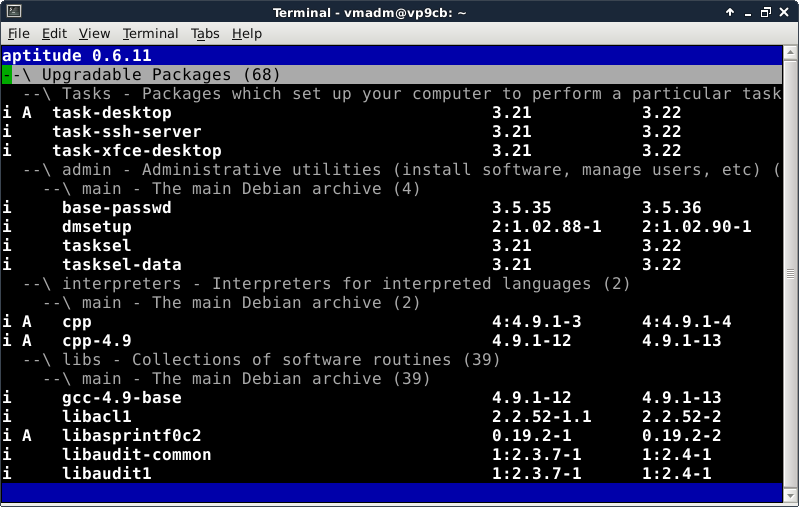Select the dmsetup package entry
This screenshot has height=507, width=799.
(96, 227)
